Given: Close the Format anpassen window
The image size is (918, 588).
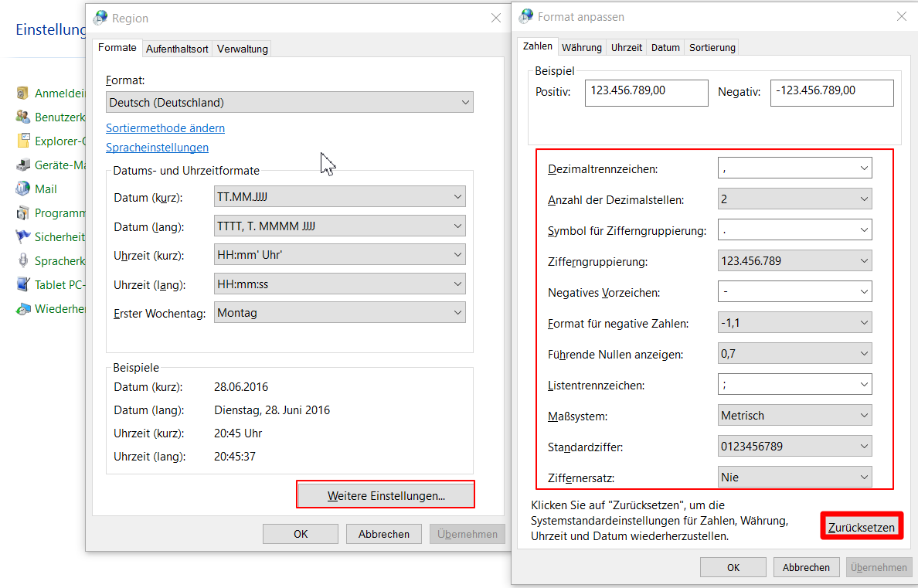Looking at the screenshot, I should pyautogui.click(x=902, y=16).
